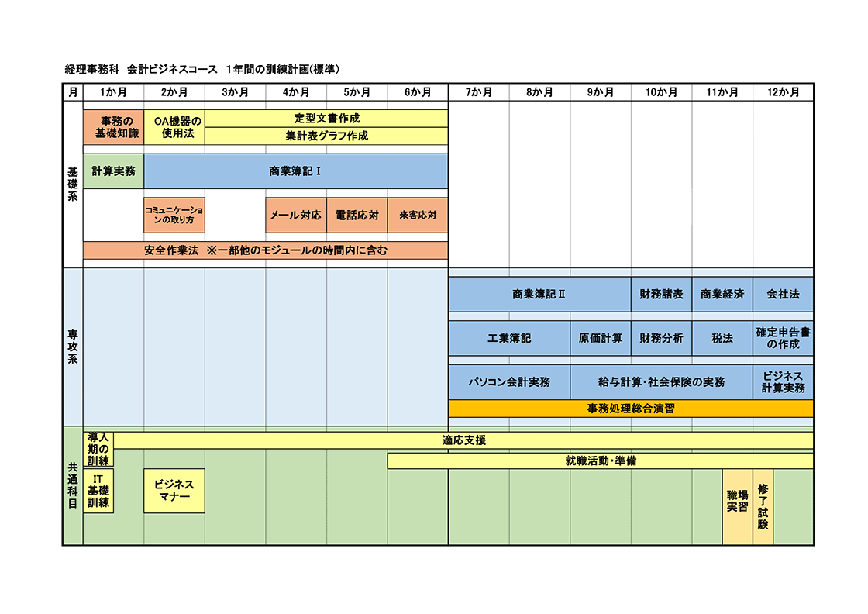Screen dimensions: 868x614
Task: Click the 適応支援 yellow bar
Action: 464,440
